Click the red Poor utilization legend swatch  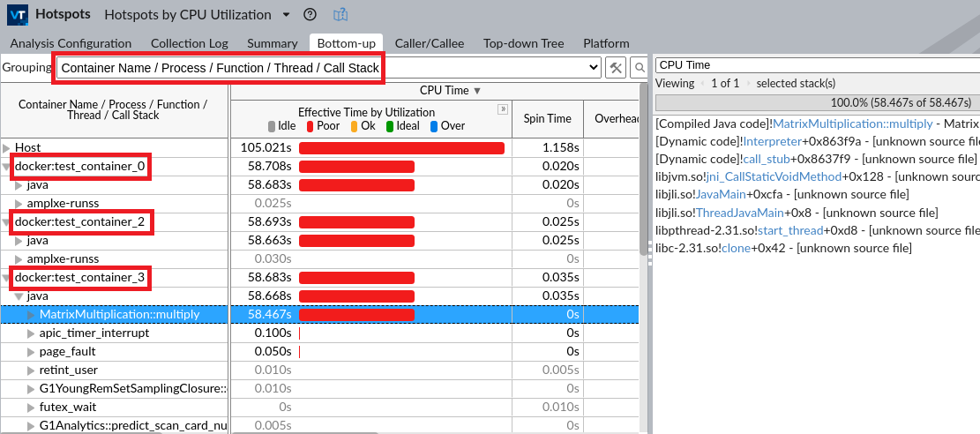tap(310, 126)
